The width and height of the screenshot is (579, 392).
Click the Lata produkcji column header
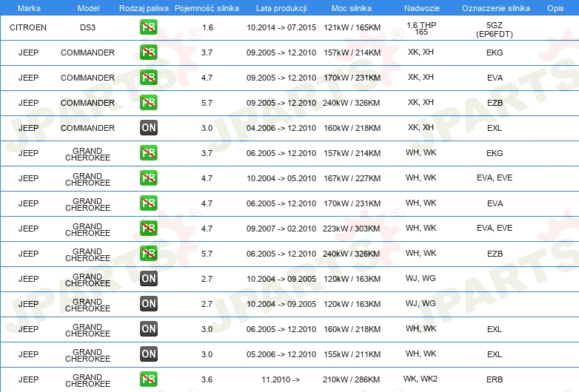click(281, 8)
